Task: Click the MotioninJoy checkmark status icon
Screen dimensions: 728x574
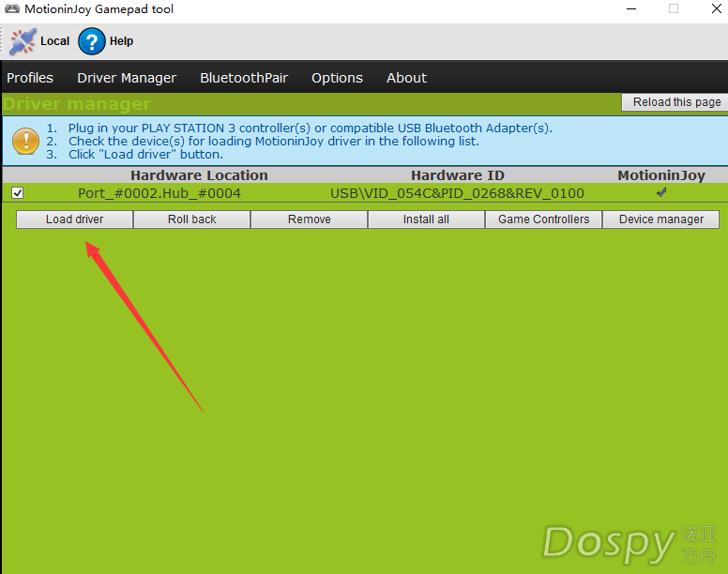Action: (x=661, y=192)
